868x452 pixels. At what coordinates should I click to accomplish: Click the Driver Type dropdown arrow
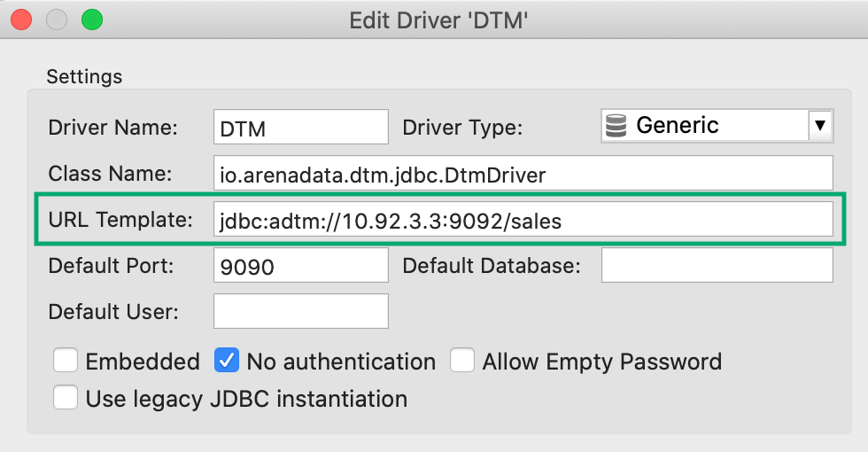(x=820, y=126)
